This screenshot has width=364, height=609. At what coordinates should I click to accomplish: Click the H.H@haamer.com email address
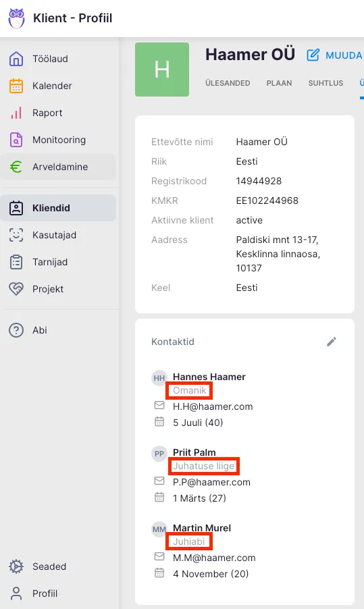[x=213, y=406]
